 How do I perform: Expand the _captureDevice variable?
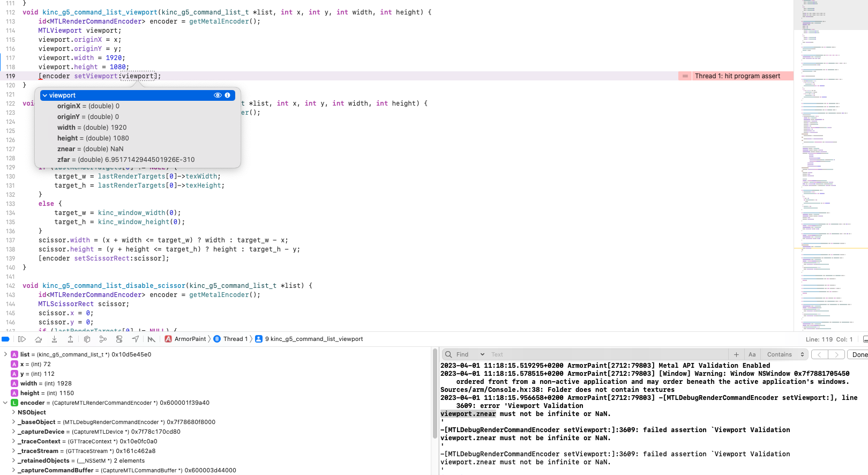13,432
